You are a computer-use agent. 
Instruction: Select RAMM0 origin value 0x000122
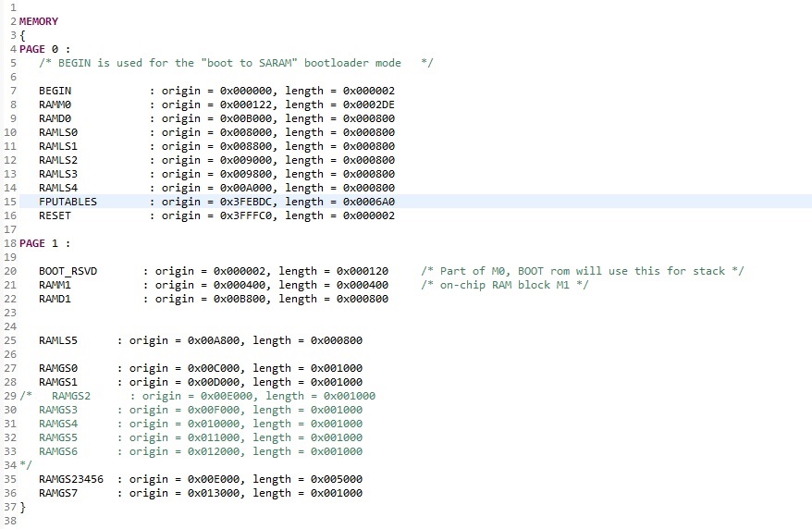point(245,105)
